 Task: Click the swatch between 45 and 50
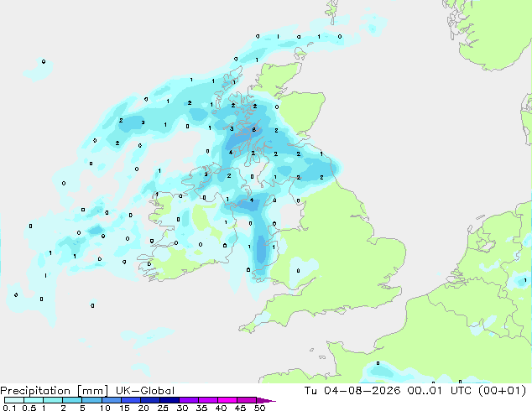click(247, 400)
